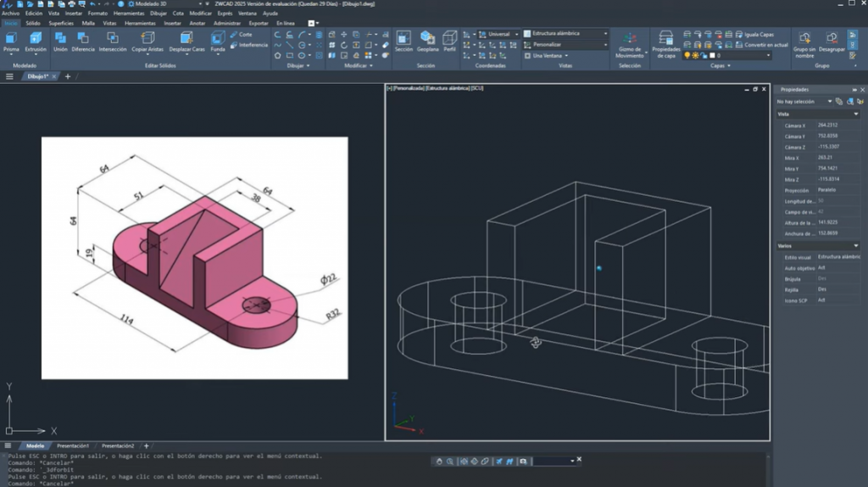Click the layer color swatch in Capas
The height and width of the screenshot is (487, 868).
[x=713, y=55]
